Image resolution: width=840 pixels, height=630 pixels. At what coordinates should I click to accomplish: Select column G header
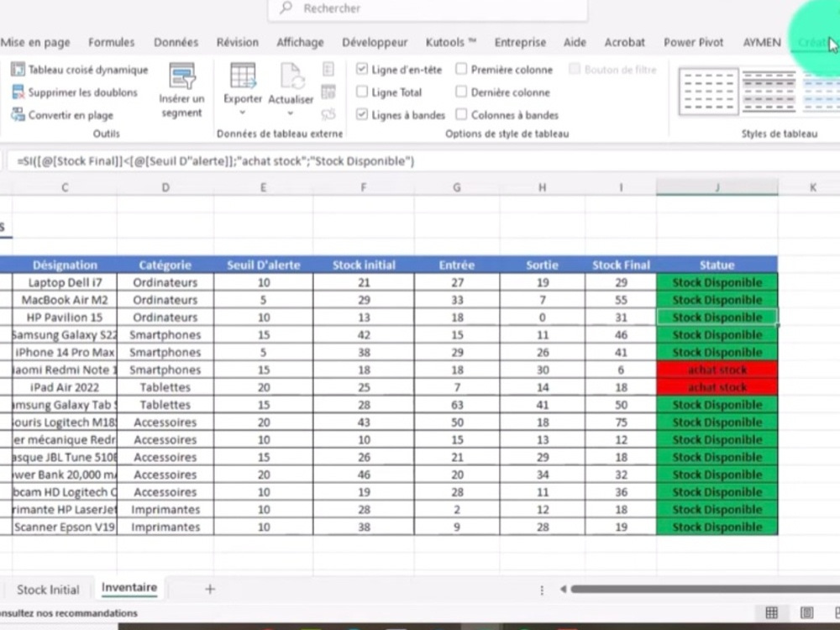click(x=456, y=187)
